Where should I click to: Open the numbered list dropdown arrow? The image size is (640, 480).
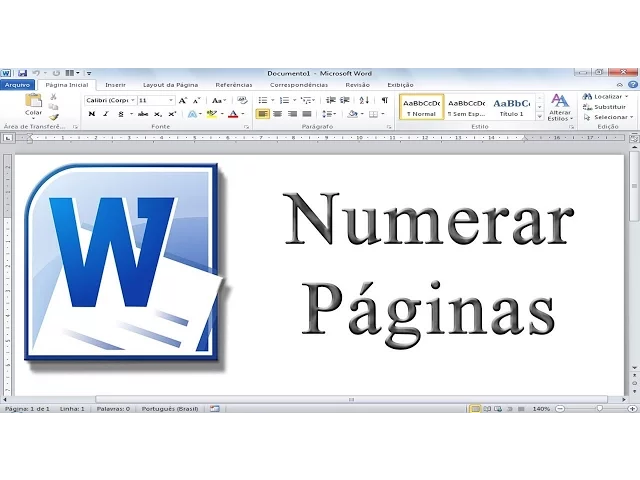coord(294,100)
